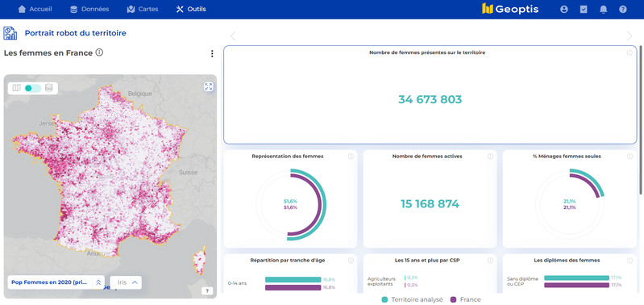Click the info icon beside Les femmes en France
Viewport: 644px width, 305px height.
[99, 52]
